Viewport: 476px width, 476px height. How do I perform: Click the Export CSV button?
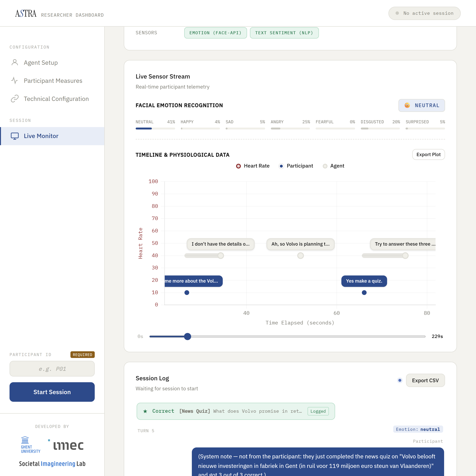click(425, 380)
